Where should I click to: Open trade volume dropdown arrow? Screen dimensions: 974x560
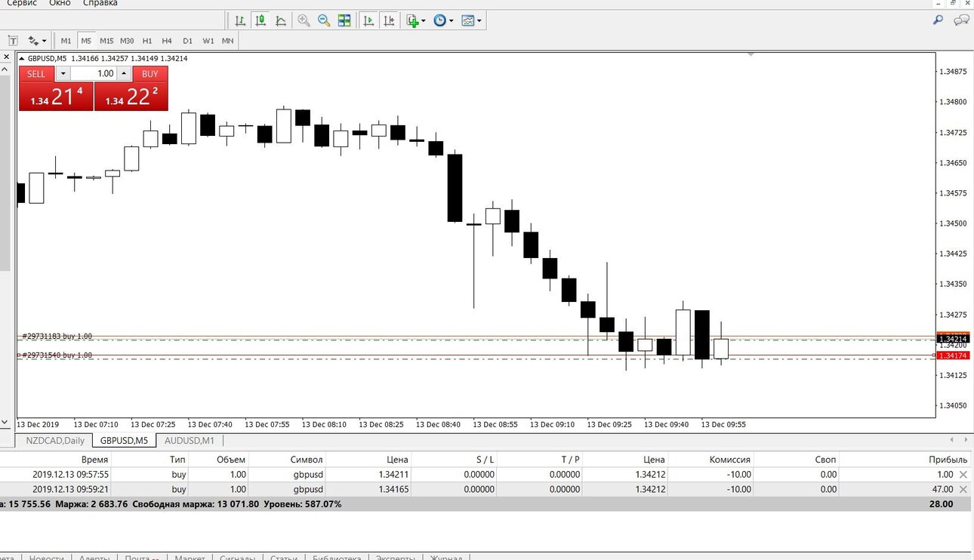click(63, 74)
